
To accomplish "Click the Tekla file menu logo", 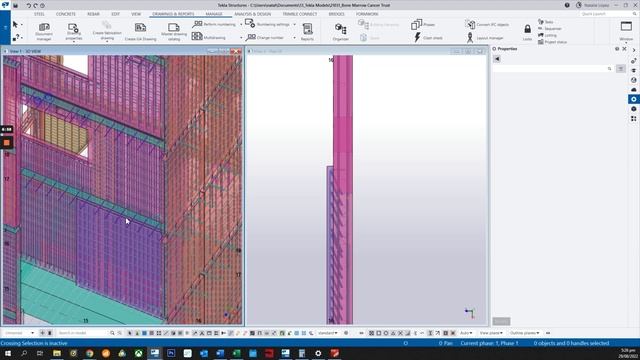I will [5, 5].
